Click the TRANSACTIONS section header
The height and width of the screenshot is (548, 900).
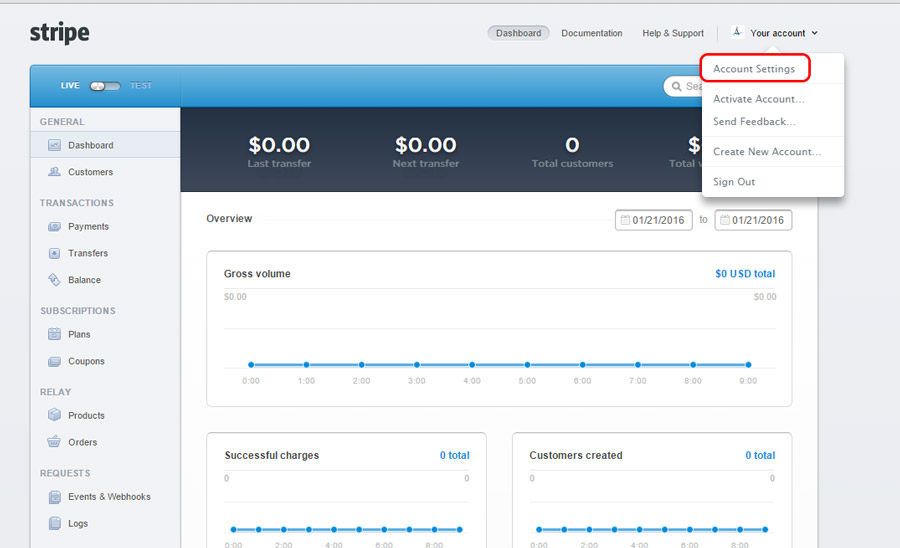[x=77, y=203]
